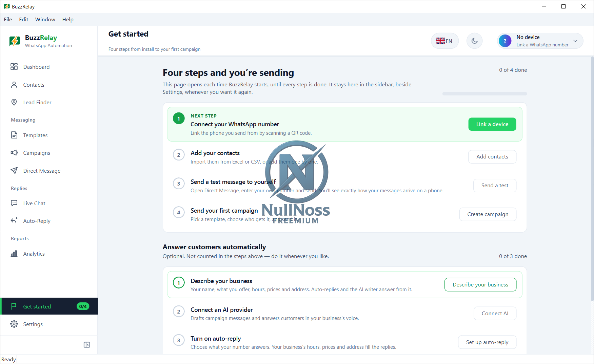Open the Dashboard grid icon

pos(14,67)
